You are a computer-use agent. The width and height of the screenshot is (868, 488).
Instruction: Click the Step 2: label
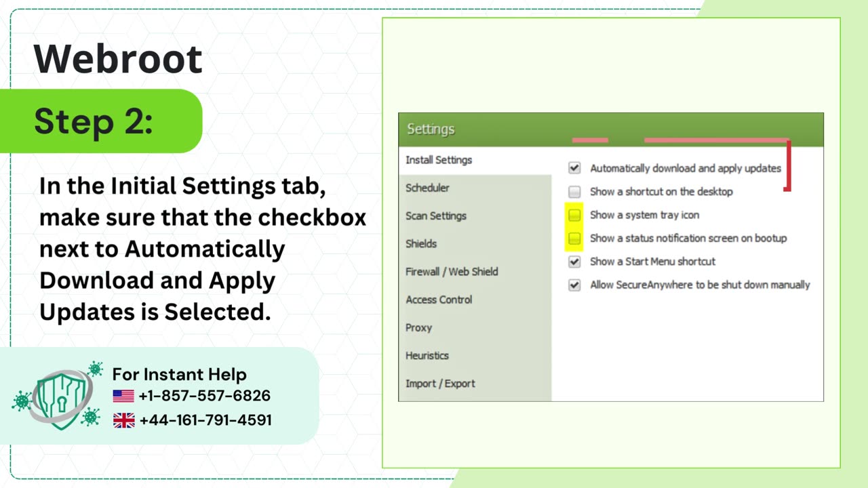(x=94, y=122)
